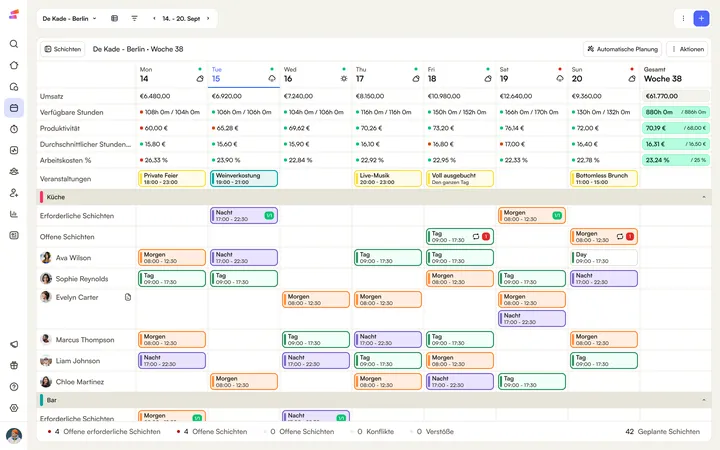Click the app logo at the top left
Viewport: 720px width, 450px height.
pos(14,15)
